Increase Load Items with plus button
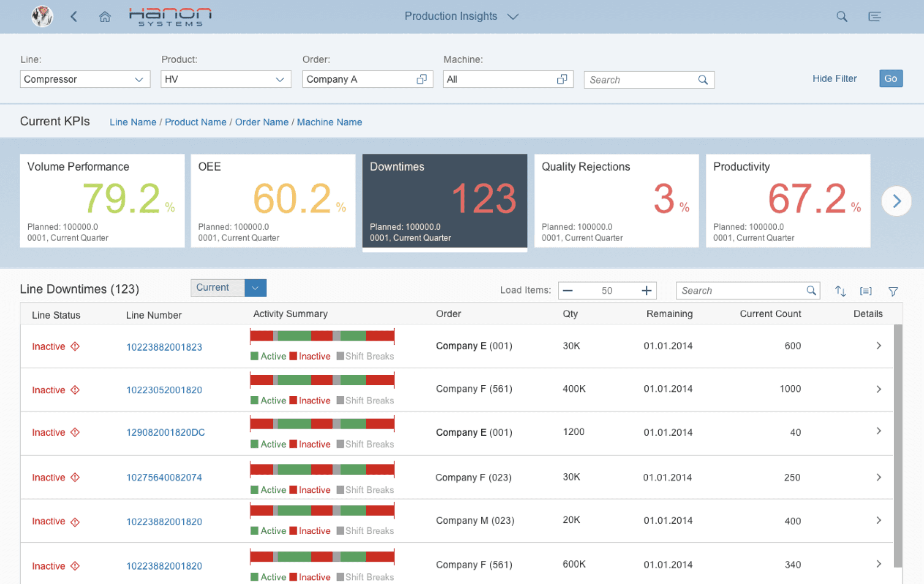 pyautogui.click(x=646, y=290)
